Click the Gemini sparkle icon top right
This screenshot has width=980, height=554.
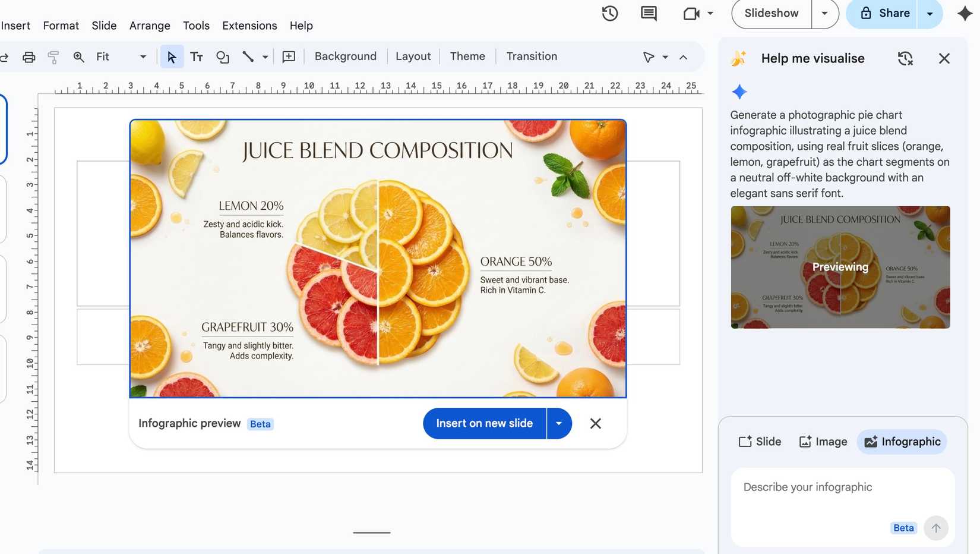coord(965,14)
